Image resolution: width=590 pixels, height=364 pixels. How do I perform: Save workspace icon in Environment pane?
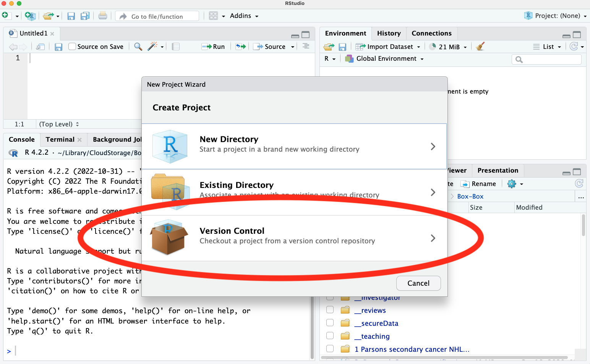coord(342,47)
